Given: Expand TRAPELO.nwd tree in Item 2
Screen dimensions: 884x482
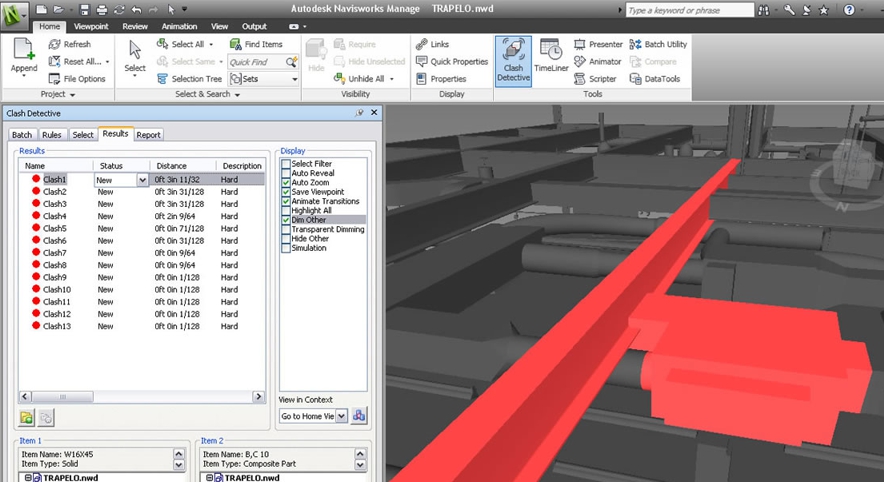Looking at the screenshot, I should [x=209, y=477].
